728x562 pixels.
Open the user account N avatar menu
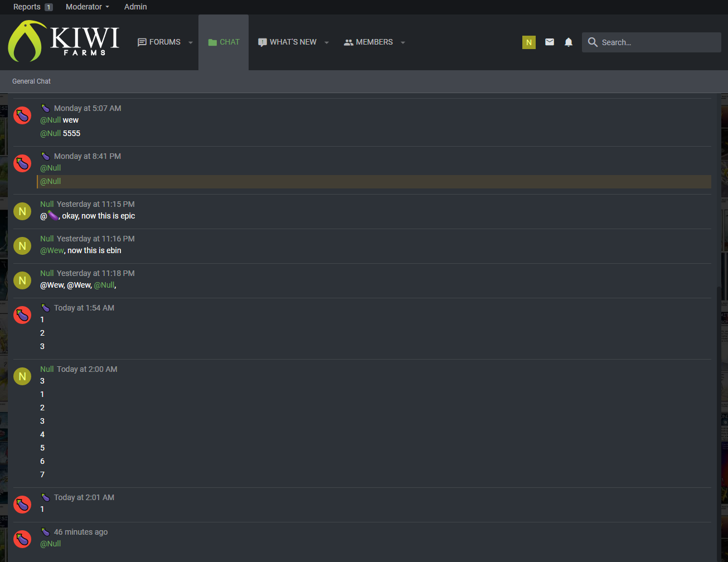click(529, 42)
